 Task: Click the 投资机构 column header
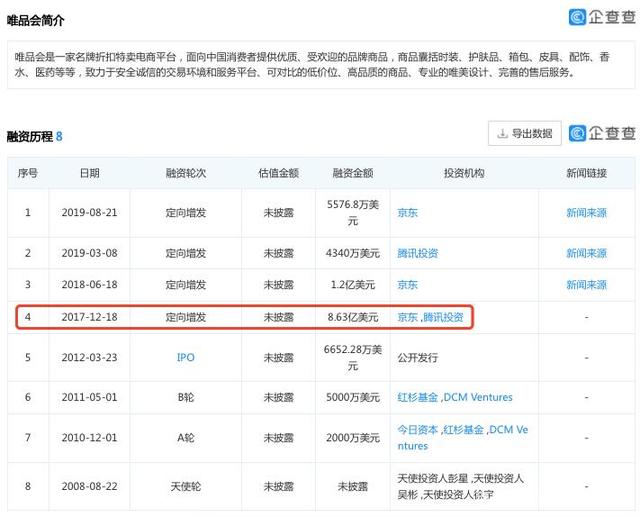[x=464, y=173]
